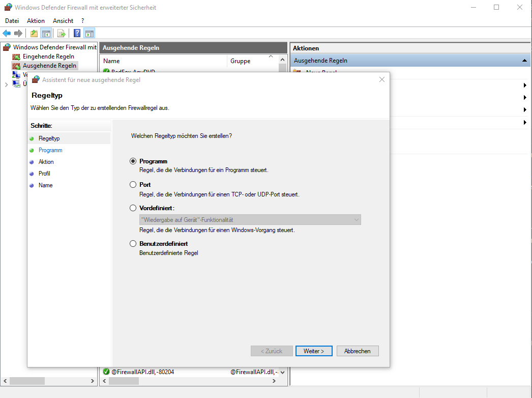Open the Datei menu
The height and width of the screenshot is (398, 532).
click(x=12, y=21)
